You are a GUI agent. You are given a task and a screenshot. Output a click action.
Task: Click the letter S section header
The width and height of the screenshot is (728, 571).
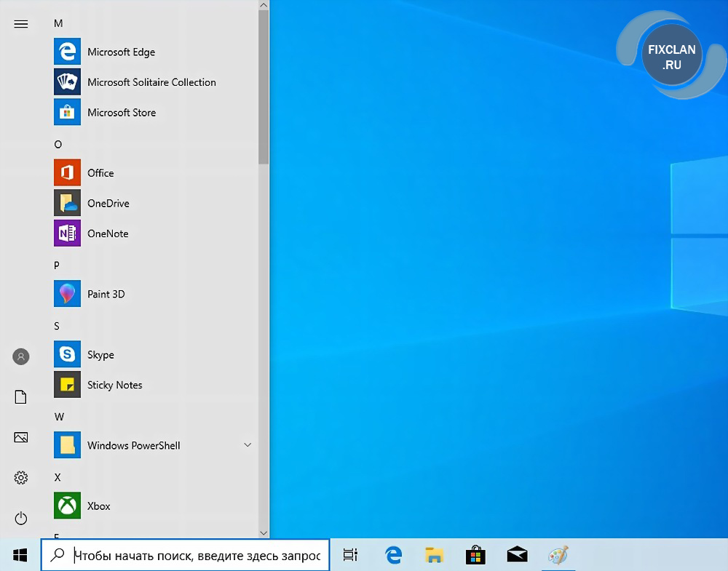(57, 326)
